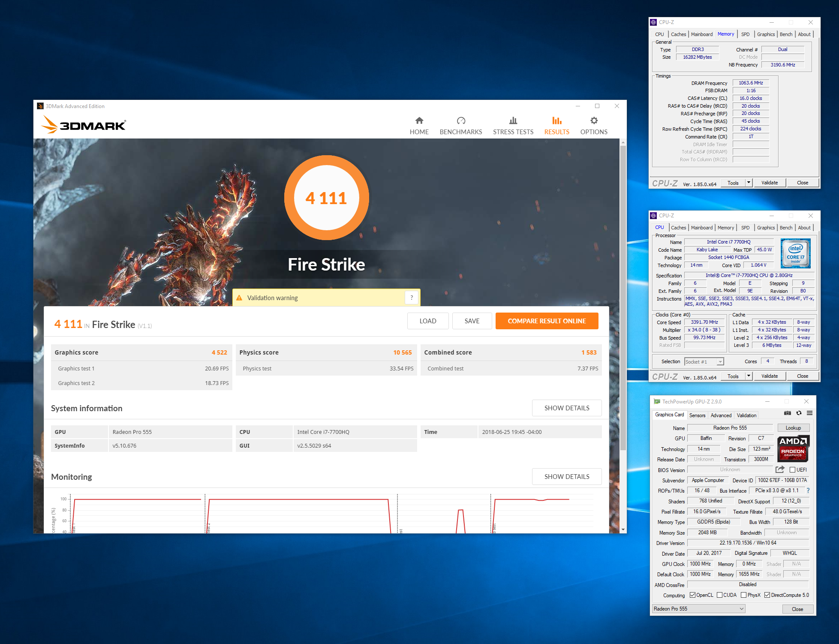
Task: Click the 3DMark scrollbar down arrow
Action: (x=623, y=530)
